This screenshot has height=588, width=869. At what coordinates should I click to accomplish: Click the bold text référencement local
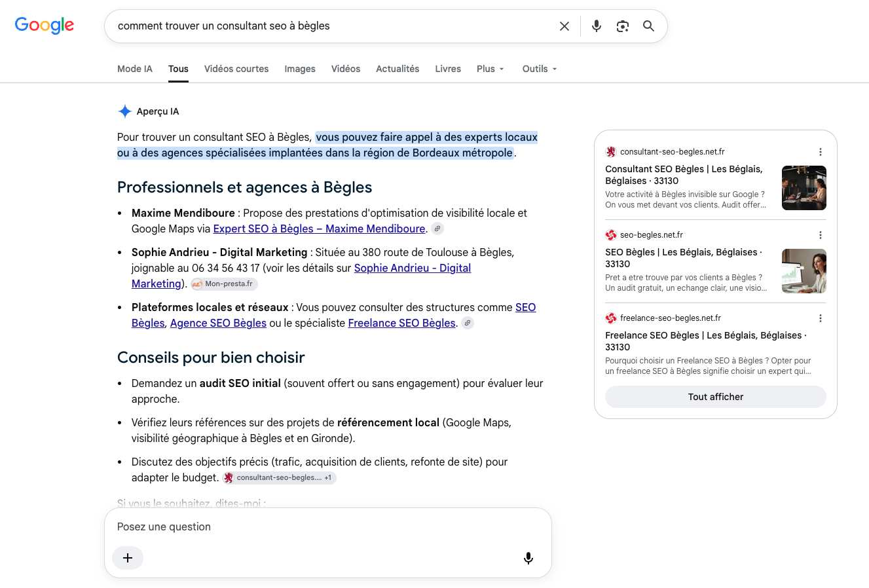388,423
